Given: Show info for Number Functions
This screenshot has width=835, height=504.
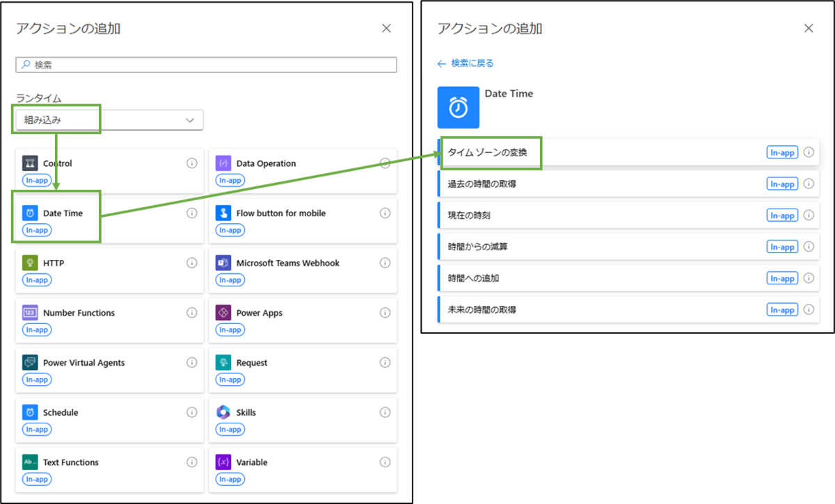Looking at the screenshot, I should tap(192, 313).
